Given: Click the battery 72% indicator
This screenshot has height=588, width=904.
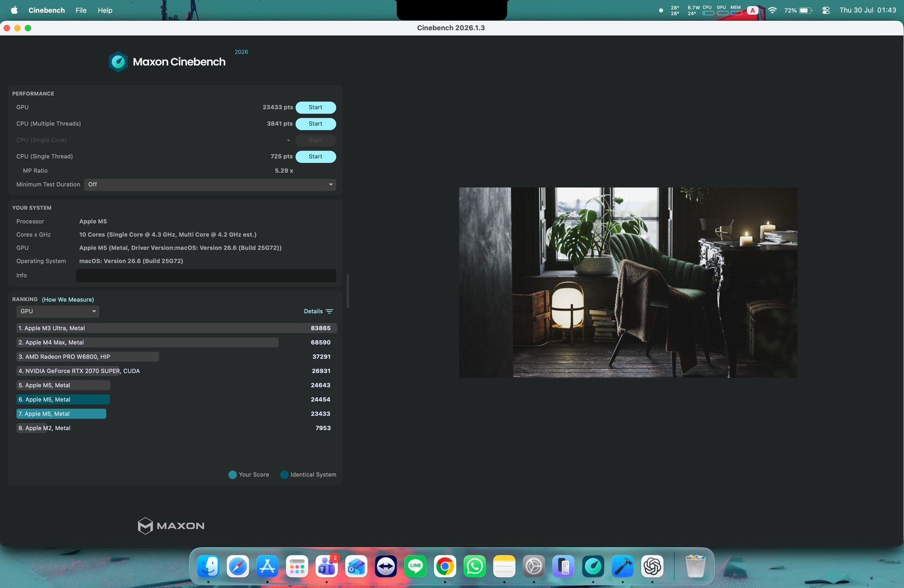Looking at the screenshot, I should pyautogui.click(x=798, y=10).
